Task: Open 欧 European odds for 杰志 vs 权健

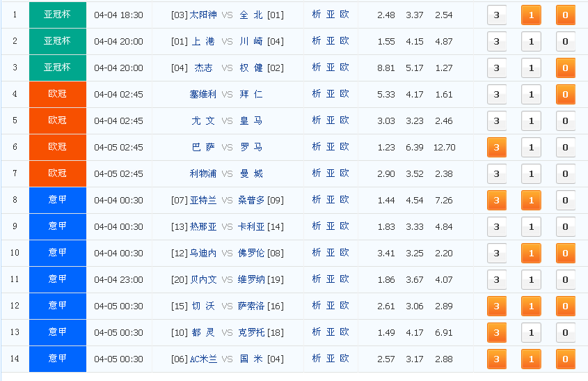Action: [x=344, y=68]
